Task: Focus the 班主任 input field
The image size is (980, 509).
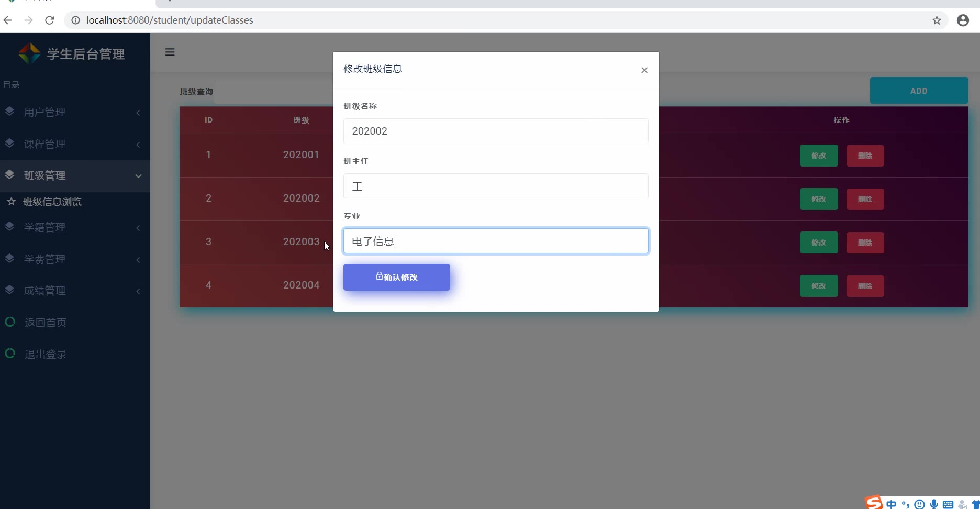Action: (496, 186)
